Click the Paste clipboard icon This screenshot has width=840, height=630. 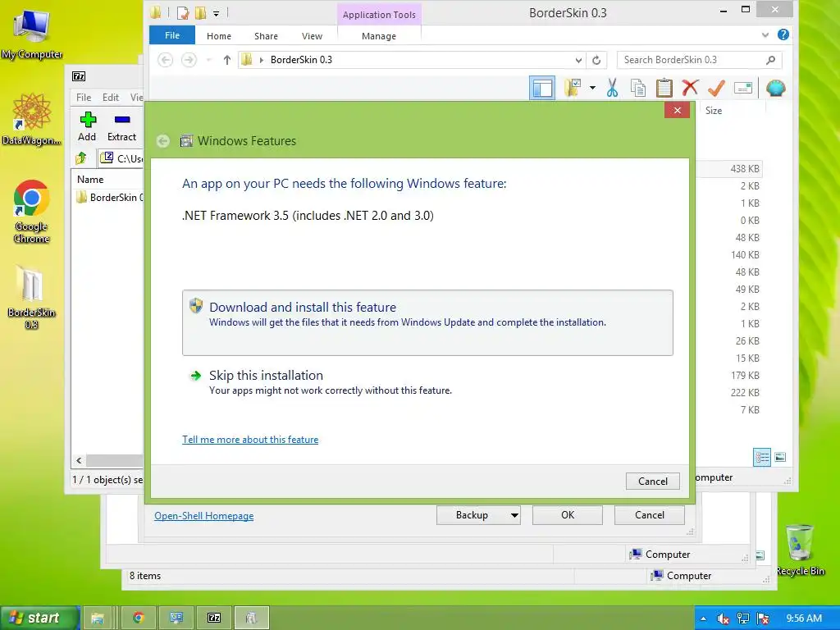[x=664, y=88]
